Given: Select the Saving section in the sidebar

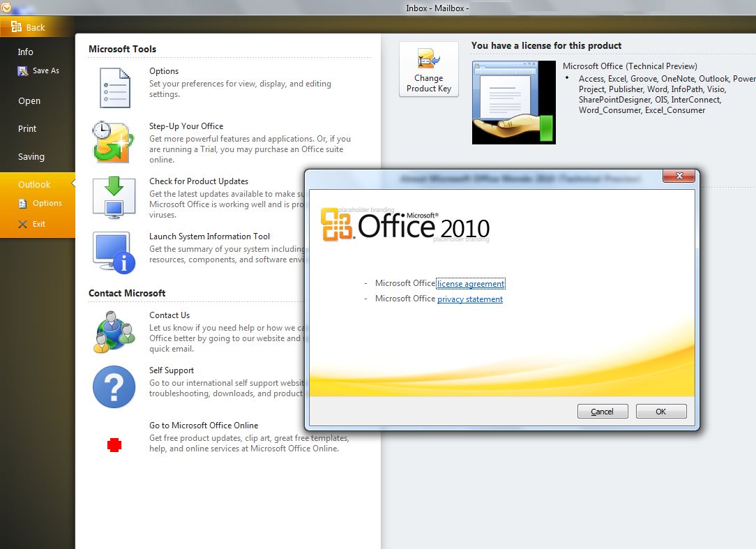Looking at the screenshot, I should 29,156.
